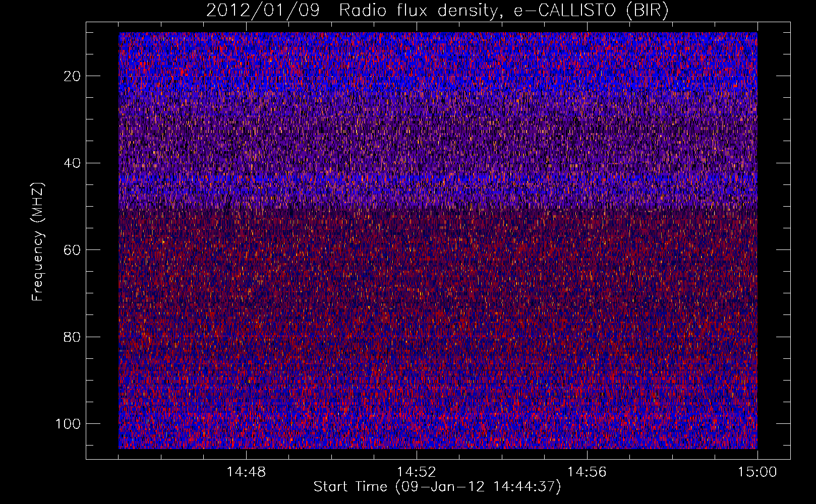Click the 20 frequency tick label
816x504 pixels.
coord(73,76)
